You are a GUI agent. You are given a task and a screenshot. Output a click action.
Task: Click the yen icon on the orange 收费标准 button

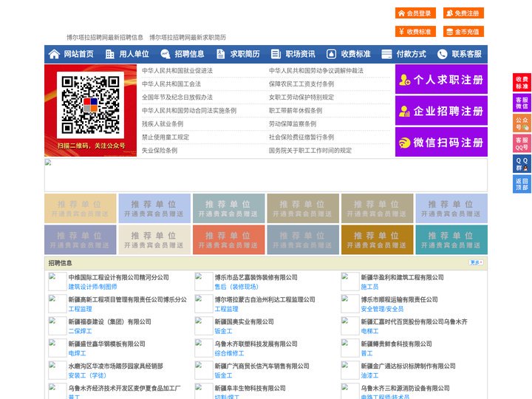pyautogui.click(x=402, y=32)
